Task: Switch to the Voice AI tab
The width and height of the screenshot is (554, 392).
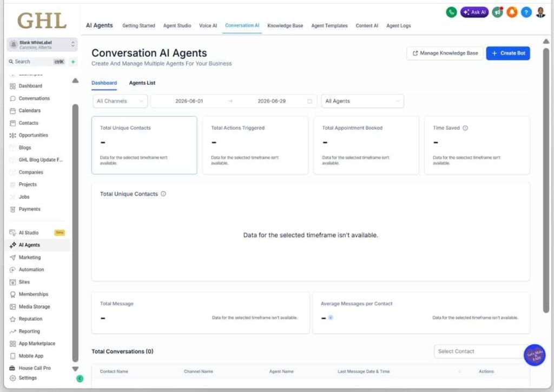Action: tap(208, 26)
